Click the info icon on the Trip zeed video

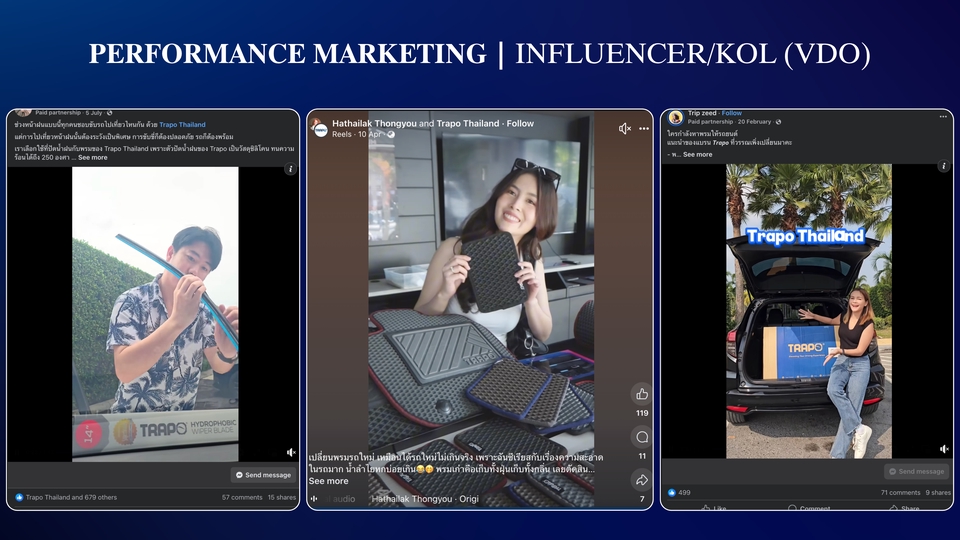(x=943, y=166)
